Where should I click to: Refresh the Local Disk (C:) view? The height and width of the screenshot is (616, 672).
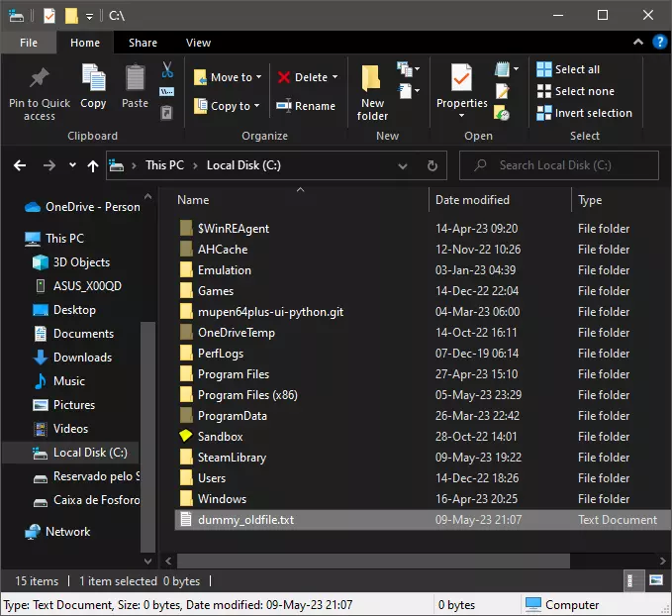click(x=432, y=165)
